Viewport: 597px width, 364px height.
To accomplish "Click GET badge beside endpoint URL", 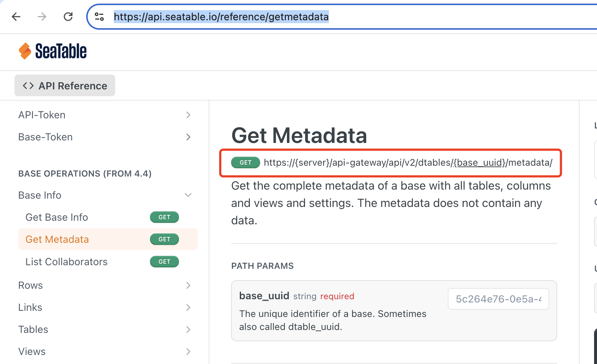I will 246,162.
